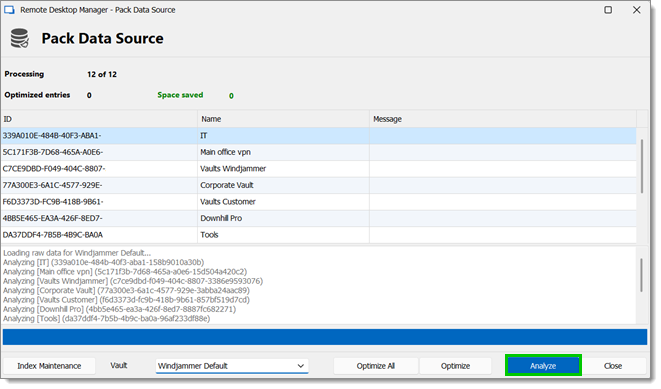The width and height of the screenshot is (661, 389).
Task: Select the Main office vpn entry
Action: [226, 152]
